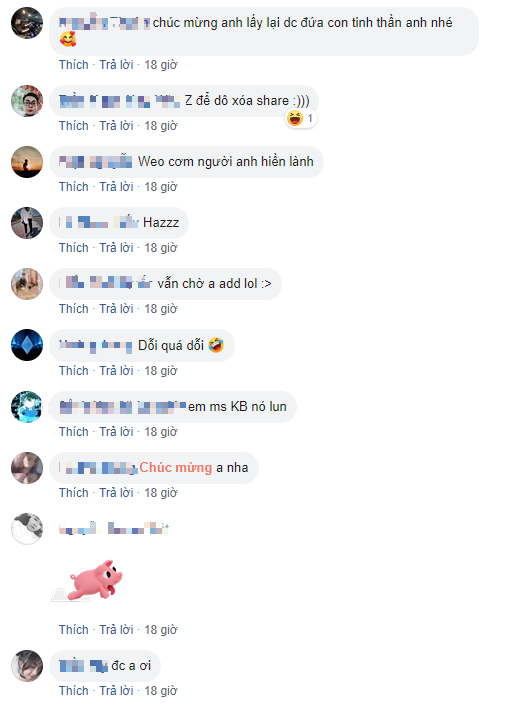Click the avatar next to the "vẫn chờ a add lol" comment
This screenshot has height=705, width=513.
click(x=27, y=284)
